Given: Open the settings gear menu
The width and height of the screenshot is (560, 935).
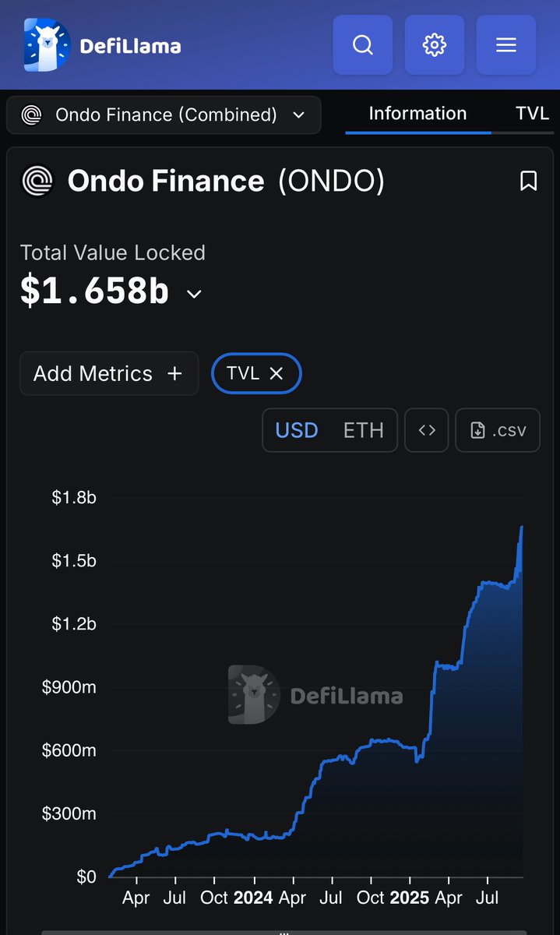Looking at the screenshot, I should point(435,45).
